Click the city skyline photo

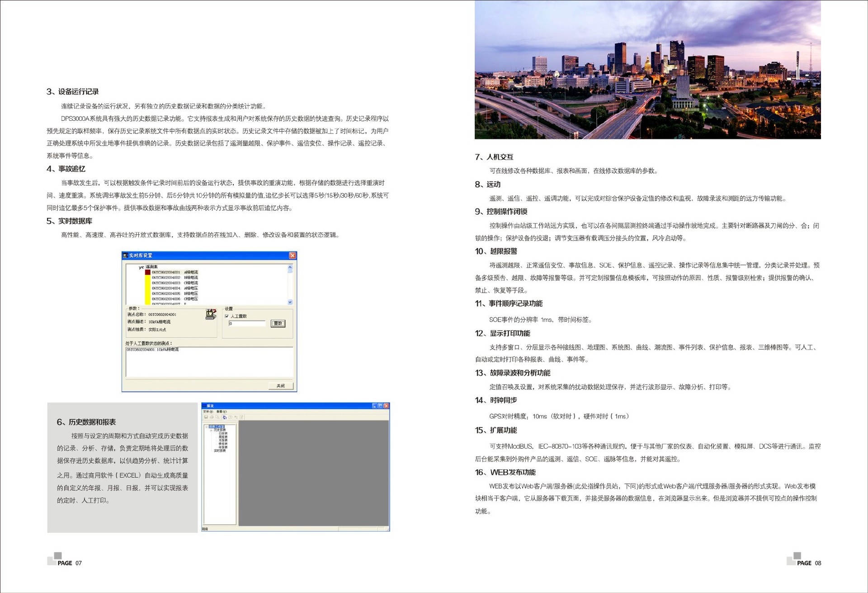(647, 69)
